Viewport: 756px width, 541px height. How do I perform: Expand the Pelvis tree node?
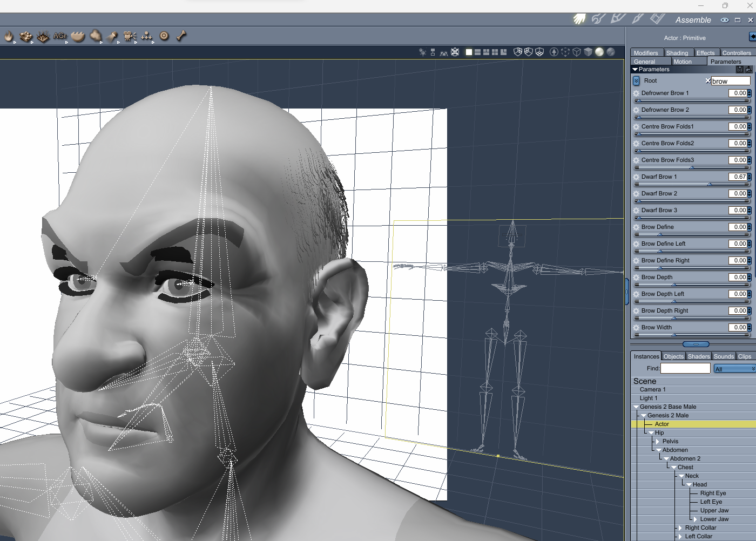coord(658,441)
